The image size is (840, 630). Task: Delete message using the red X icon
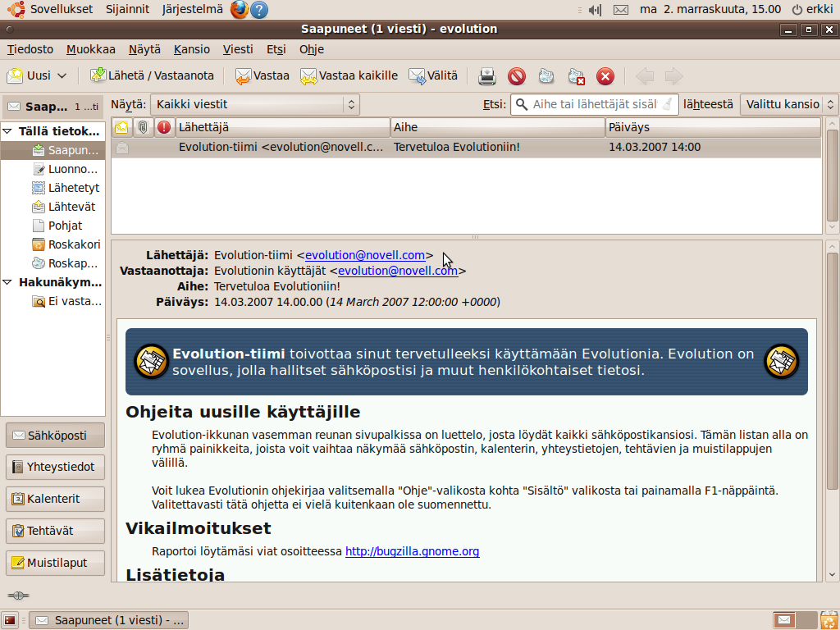coord(605,76)
